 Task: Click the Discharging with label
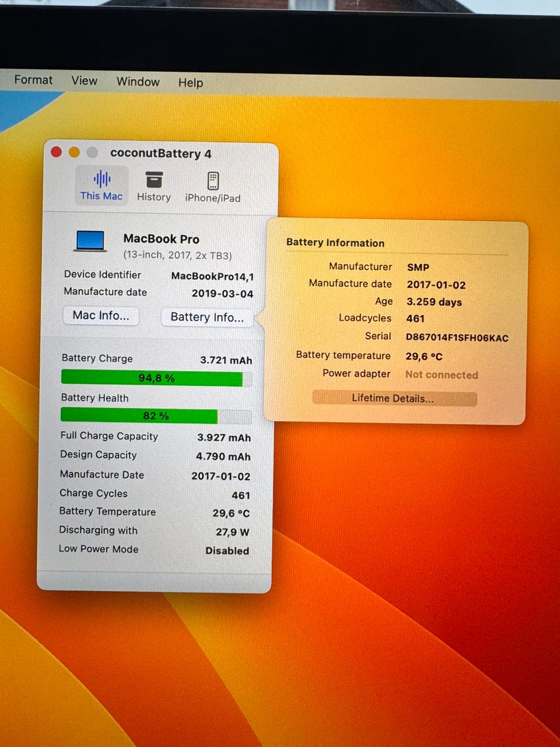99,530
